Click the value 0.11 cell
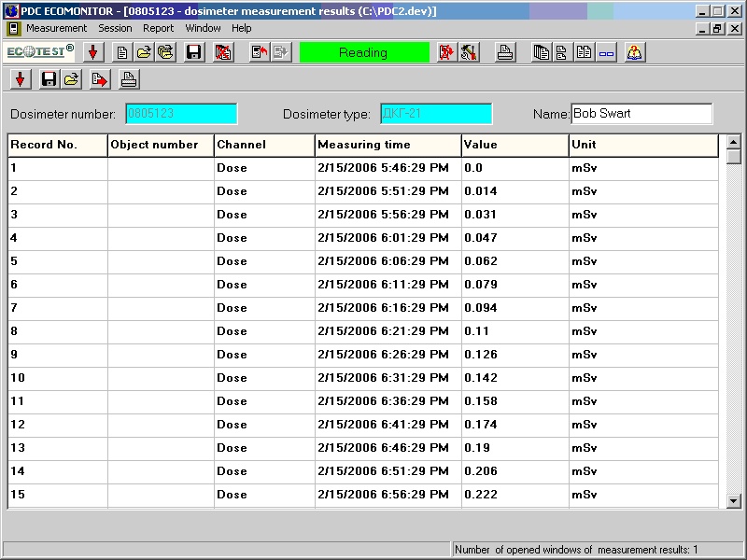This screenshot has height=560, width=747. click(515, 331)
